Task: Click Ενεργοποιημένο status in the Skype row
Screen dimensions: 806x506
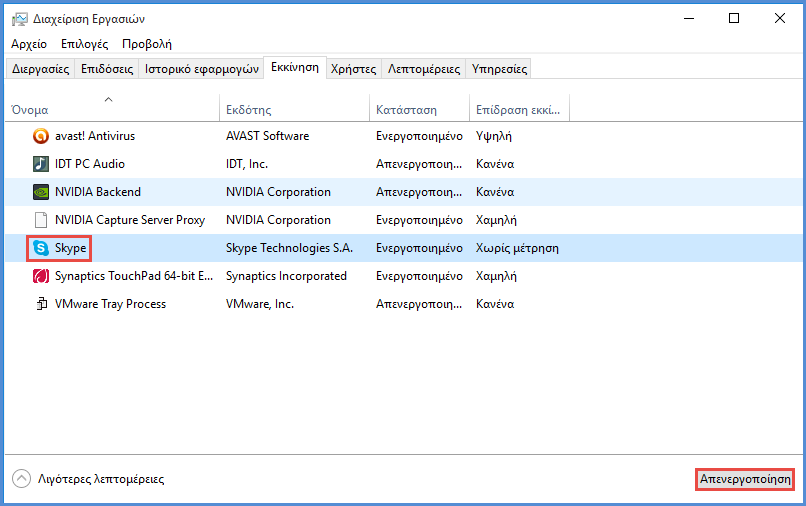Action: [x=419, y=248]
